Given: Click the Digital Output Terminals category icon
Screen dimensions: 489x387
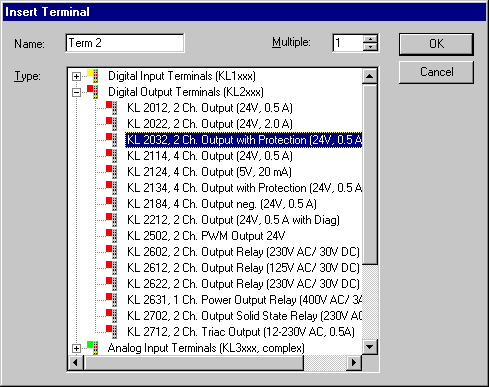Looking at the screenshot, I should coord(93,92).
